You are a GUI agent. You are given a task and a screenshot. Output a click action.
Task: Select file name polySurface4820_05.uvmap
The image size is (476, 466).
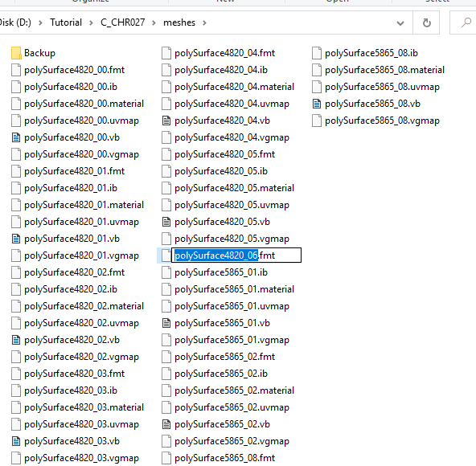point(232,205)
